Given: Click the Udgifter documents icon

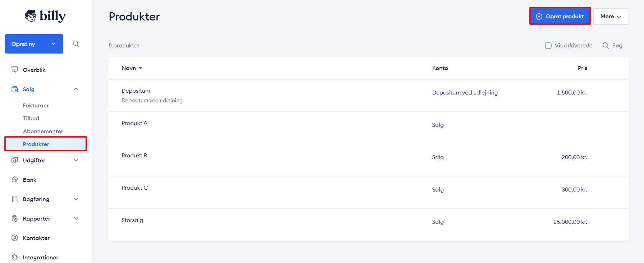Looking at the screenshot, I should point(15,160).
